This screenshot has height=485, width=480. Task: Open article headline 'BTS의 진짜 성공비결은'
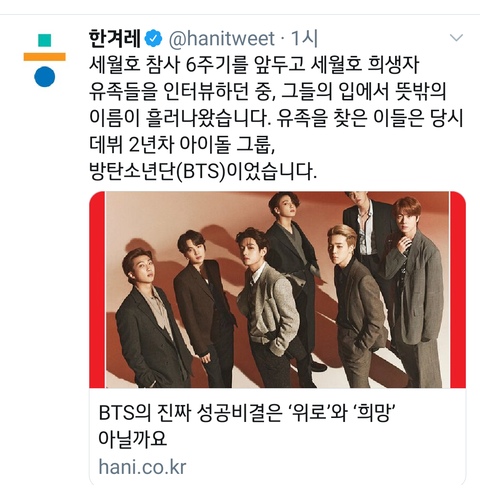[x=247, y=413]
